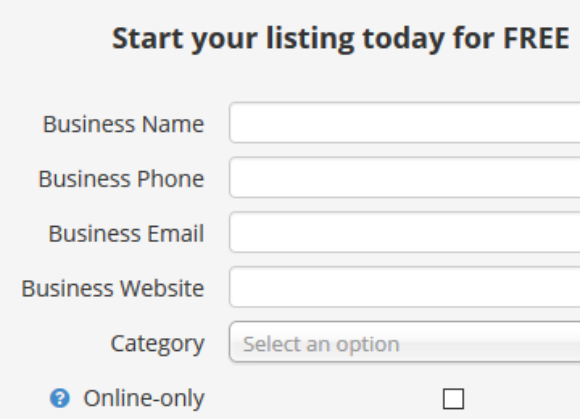The image size is (580, 419).
Task: Activate the Business Website input field
Action: (405, 287)
